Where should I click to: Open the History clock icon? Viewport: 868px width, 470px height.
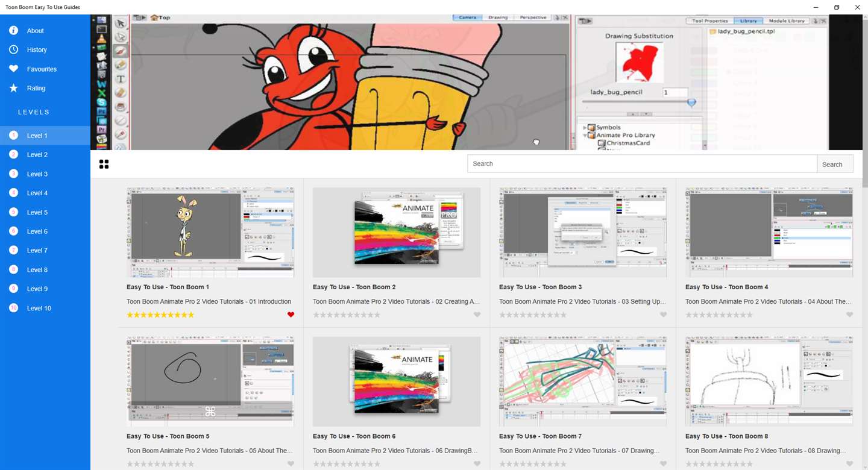pos(13,50)
